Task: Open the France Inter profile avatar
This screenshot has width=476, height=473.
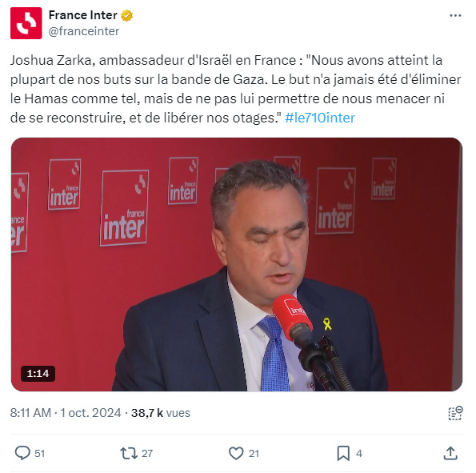Action: 26,23
